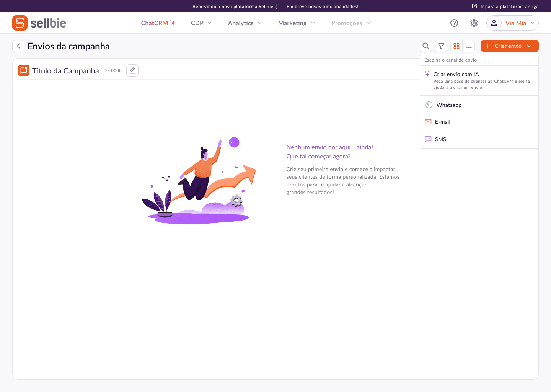Switch to grid view
The image size is (551, 392).
coord(456,46)
